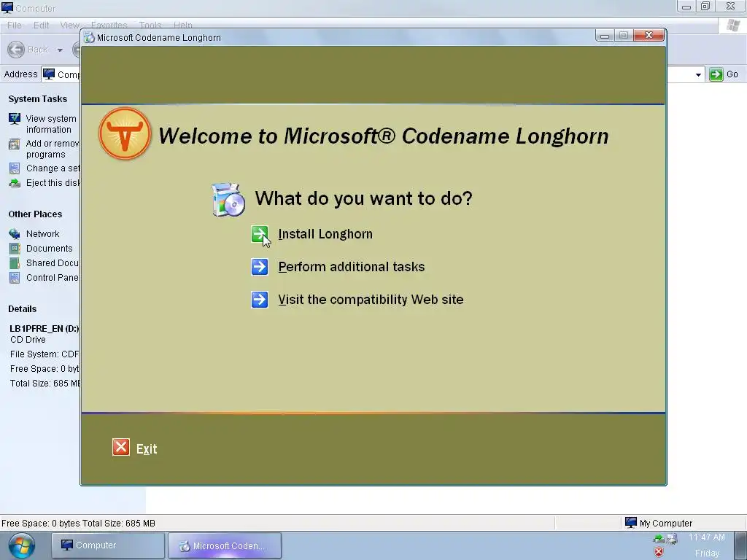Click the Control Panel icon
This screenshot has width=747, height=560.
pos(15,278)
